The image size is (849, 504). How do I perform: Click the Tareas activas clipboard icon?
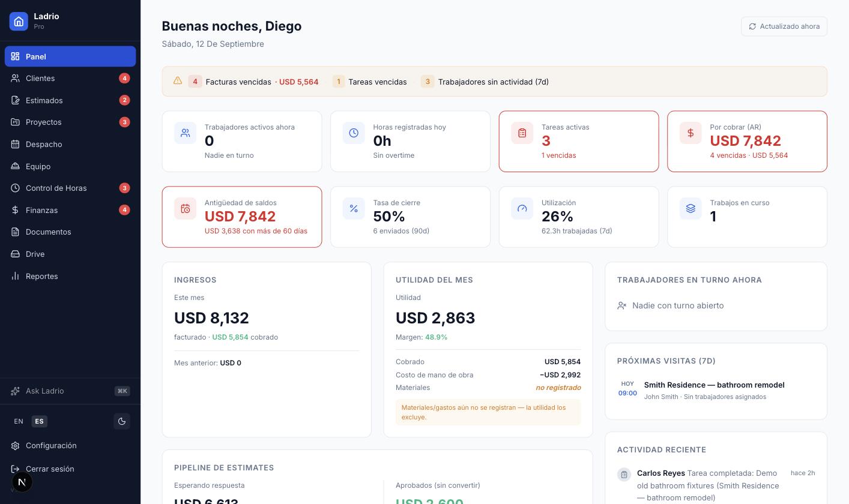tap(522, 133)
